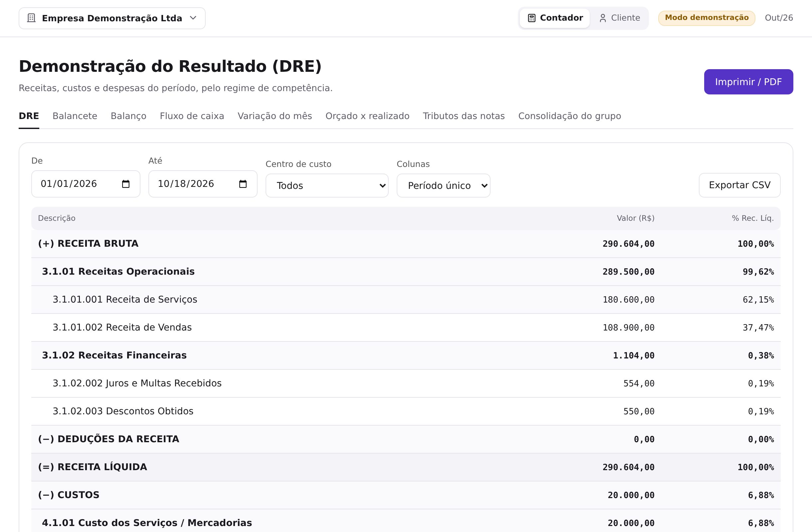
Task: Open calendar picker in De date field
Action: point(126,184)
